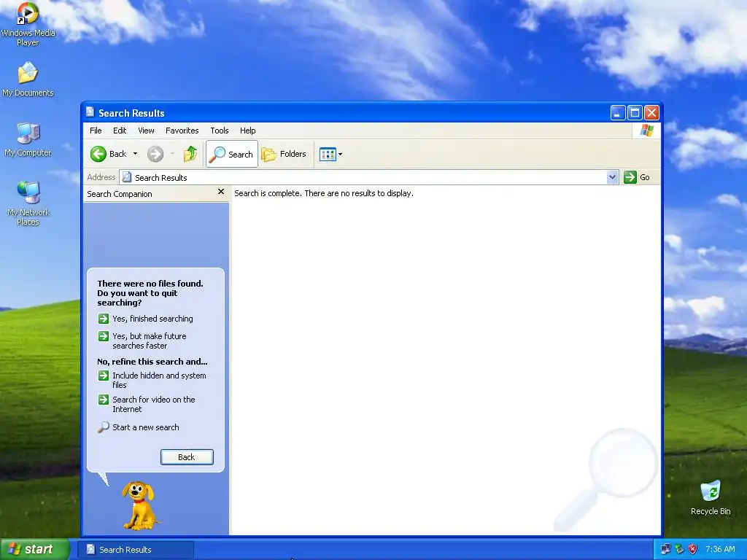Open the Forward history dropdown arrow

pos(172,154)
